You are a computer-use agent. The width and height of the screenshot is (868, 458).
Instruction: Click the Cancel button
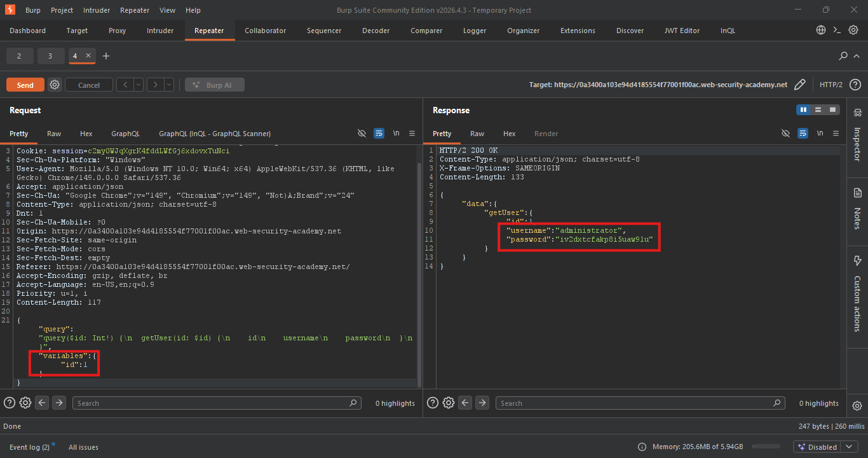89,85
